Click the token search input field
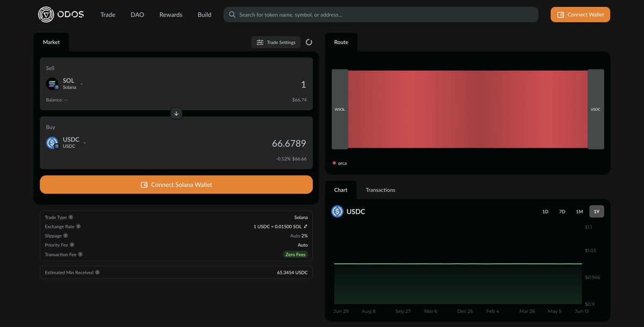 click(381, 14)
